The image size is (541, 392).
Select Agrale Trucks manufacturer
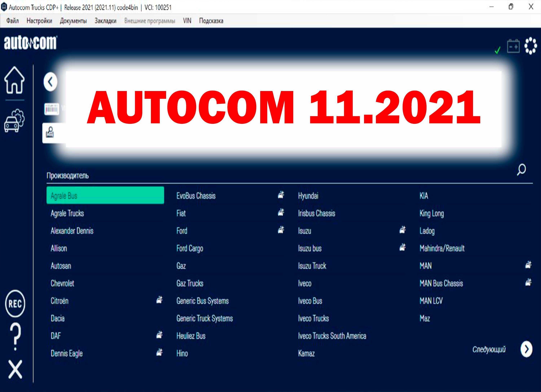[x=67, y=213]
